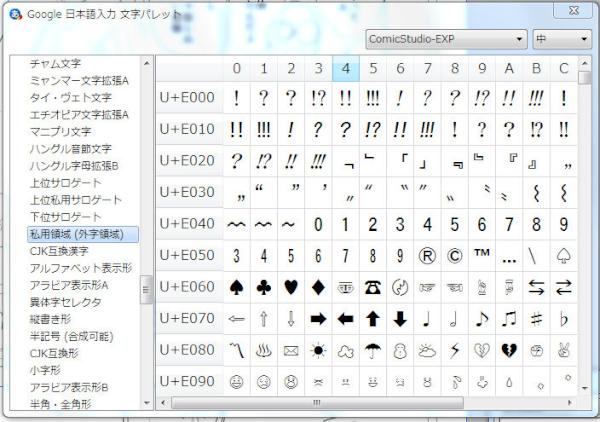
Task: Select the black spade suit character
Action: coord(236,287)
